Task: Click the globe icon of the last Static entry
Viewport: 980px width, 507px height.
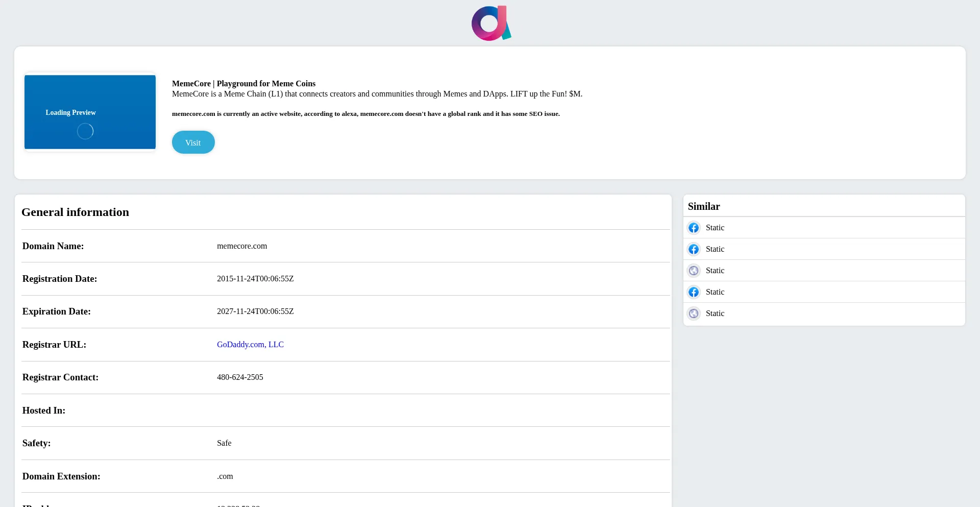Action: pos(694,313)
